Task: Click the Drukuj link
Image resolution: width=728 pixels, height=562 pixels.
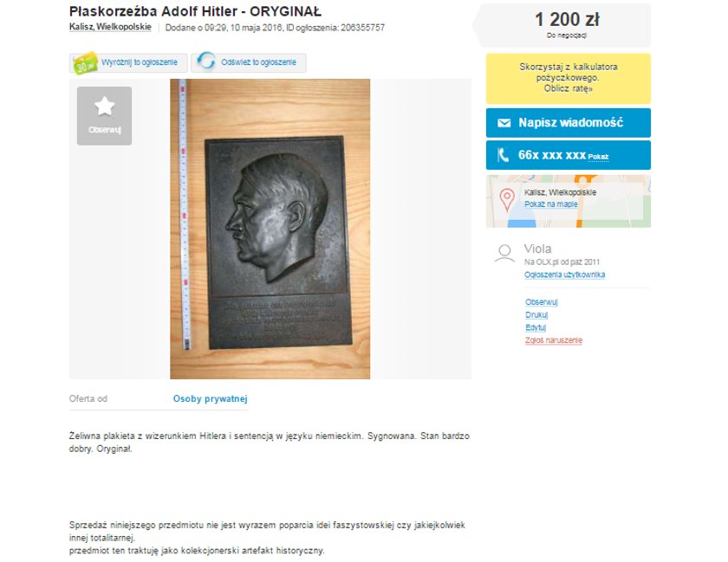Action: (536, 314)
